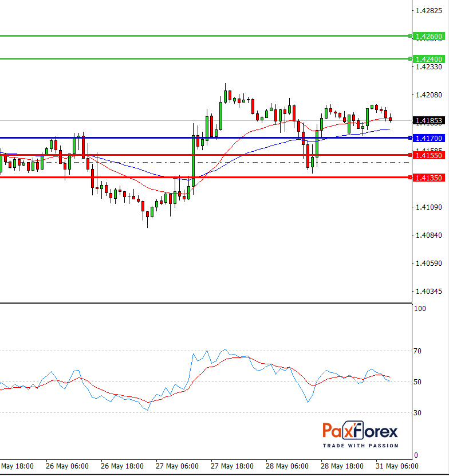This screenshot has width=449, height=476.
Task: Click the 1.42825 label on price axis
Action: tap(428, 11)
